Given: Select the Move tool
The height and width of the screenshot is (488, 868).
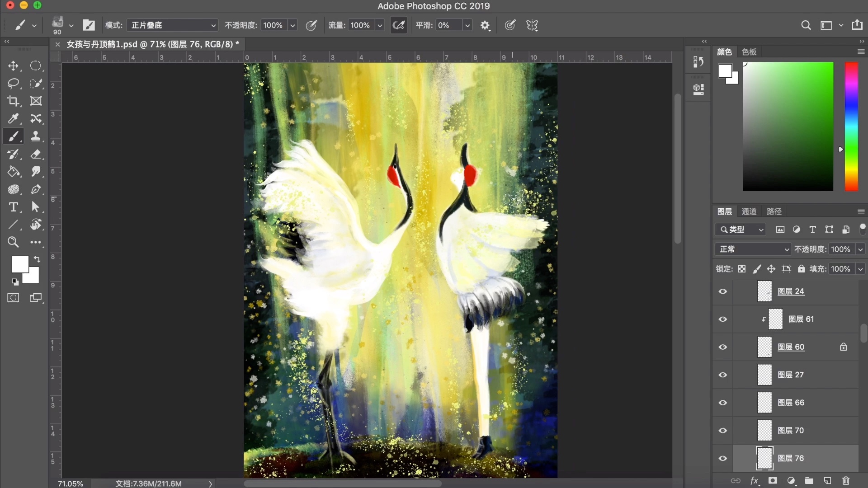Looking at the screenshot, I should pos(13,66).
